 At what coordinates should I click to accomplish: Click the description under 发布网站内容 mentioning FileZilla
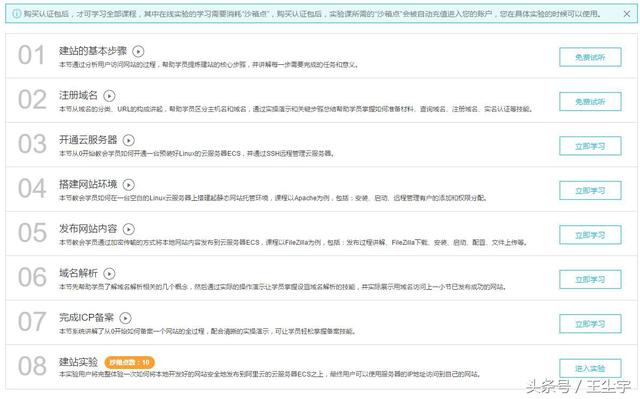(x=293, y=243)
